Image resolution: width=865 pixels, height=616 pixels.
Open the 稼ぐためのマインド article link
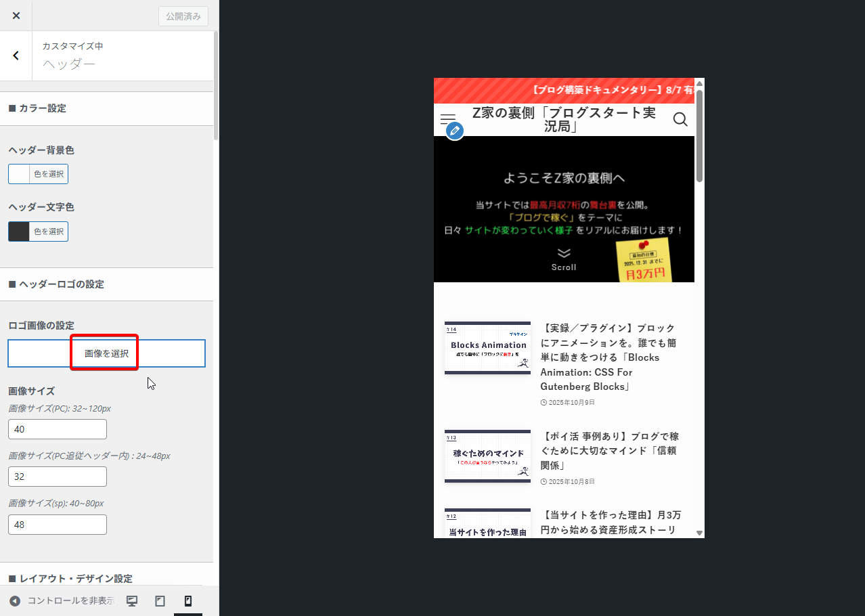pos(609,451)
